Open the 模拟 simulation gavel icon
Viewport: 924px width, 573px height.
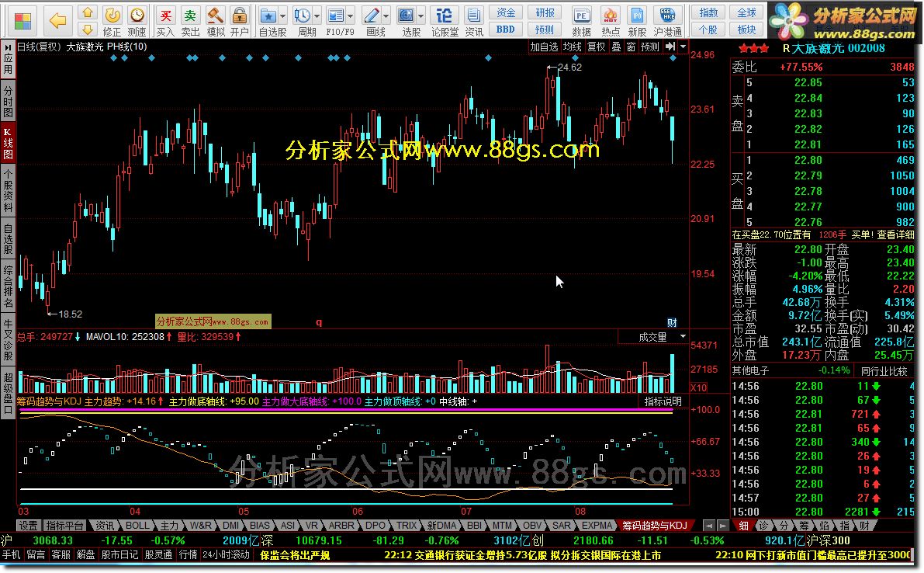[x=215, y=21]
